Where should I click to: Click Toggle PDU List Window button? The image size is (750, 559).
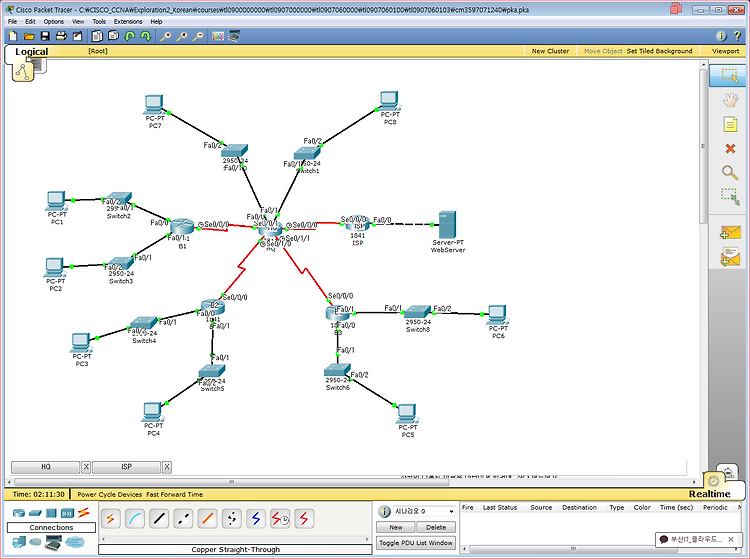416,543
